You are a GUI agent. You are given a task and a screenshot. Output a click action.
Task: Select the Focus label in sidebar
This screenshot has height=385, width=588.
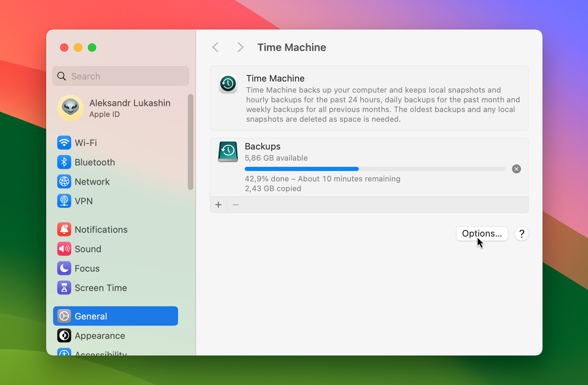[87, 268]
